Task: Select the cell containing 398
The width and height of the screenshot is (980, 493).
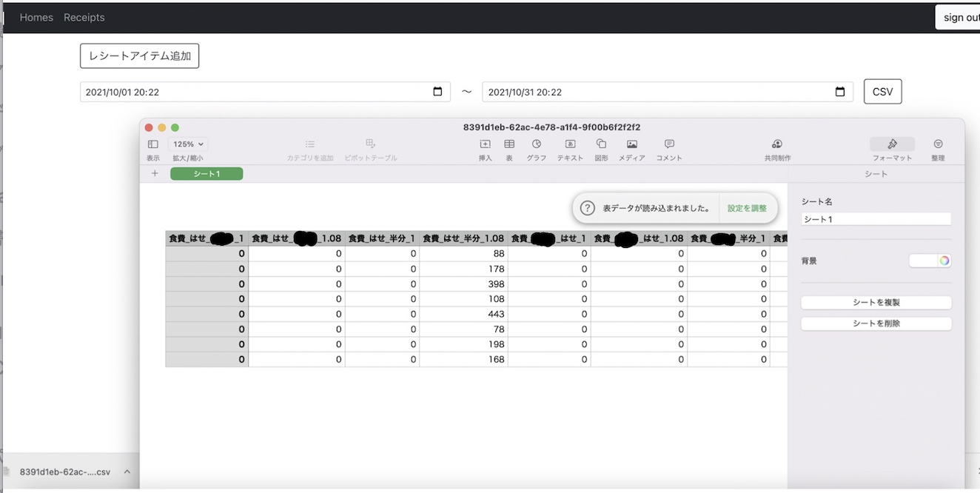Action: (463, 284)
